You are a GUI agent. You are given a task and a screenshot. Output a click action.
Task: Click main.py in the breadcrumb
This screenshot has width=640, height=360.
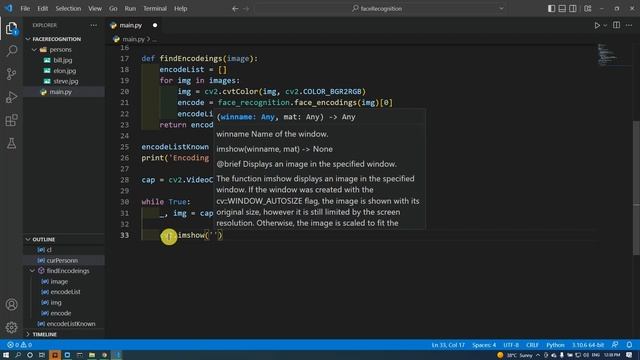coord(133,39)
